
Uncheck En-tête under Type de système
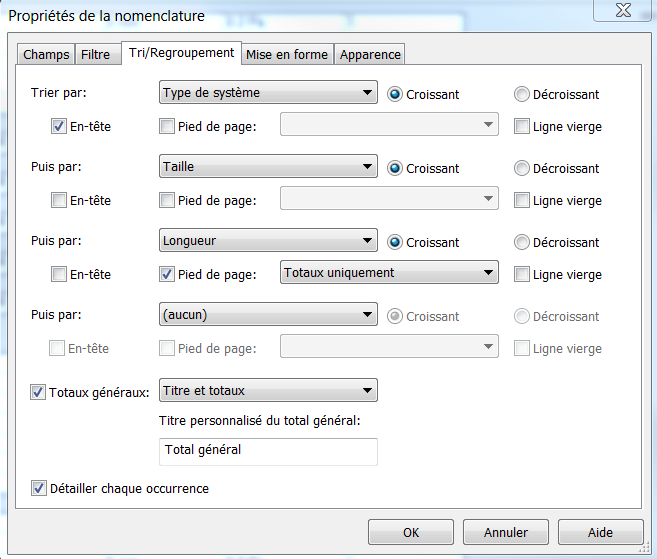[59, 127]
